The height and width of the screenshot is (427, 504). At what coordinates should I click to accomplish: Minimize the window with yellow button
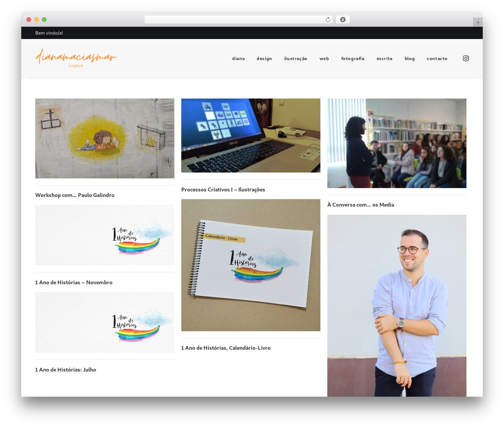tap(37, 20)
